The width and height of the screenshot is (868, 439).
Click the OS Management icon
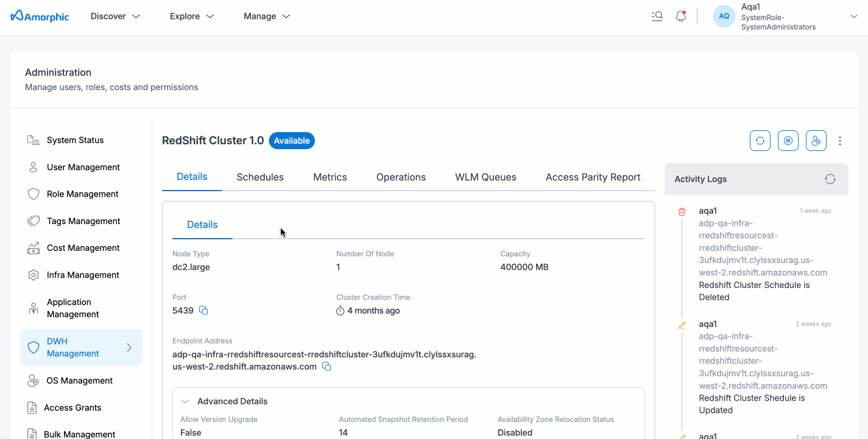click(x=34, y=381)
